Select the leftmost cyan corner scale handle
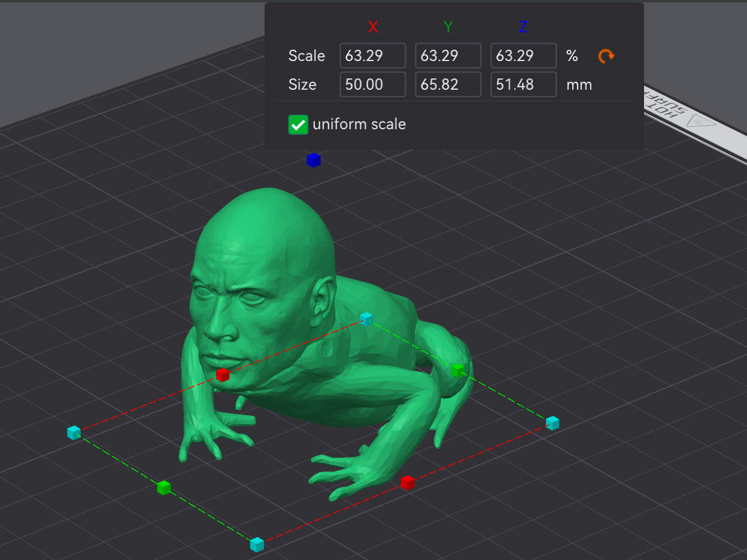This screenshot has width=747, height=560. (x=74, y=433)
